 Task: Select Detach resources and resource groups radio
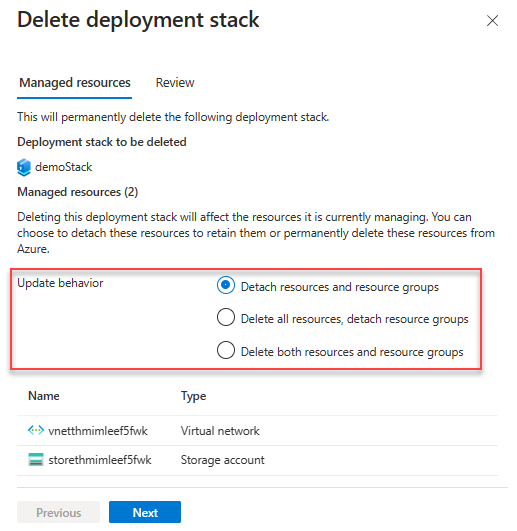226,285
